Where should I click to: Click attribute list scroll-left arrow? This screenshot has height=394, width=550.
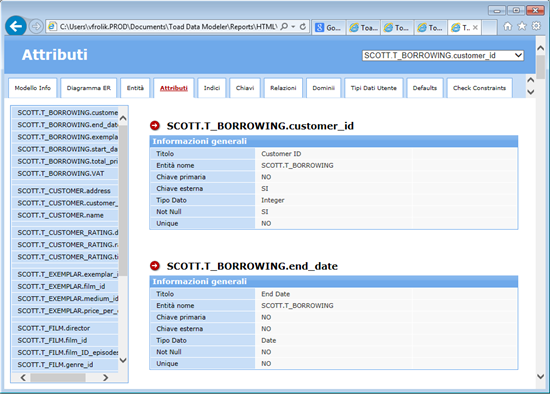(23, 378)
